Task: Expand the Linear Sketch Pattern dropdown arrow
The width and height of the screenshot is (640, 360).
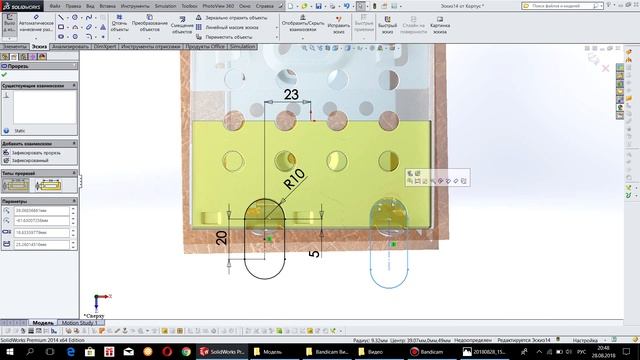Action: tap(276, 28)
